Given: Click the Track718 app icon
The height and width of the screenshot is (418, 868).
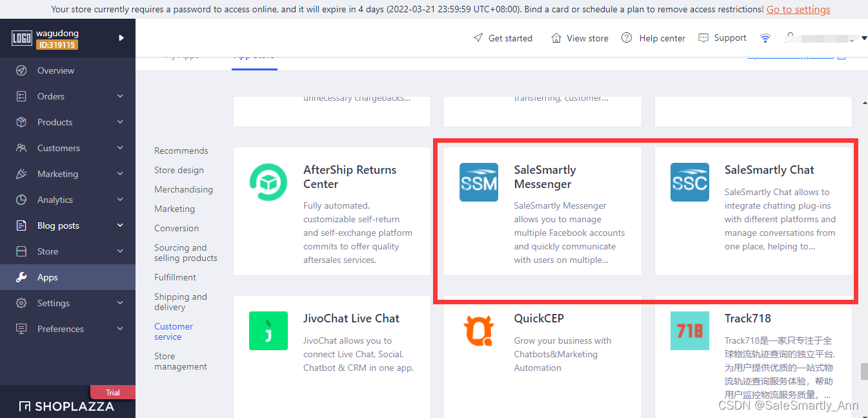Looking at the screenshot, I should point(689,331).
